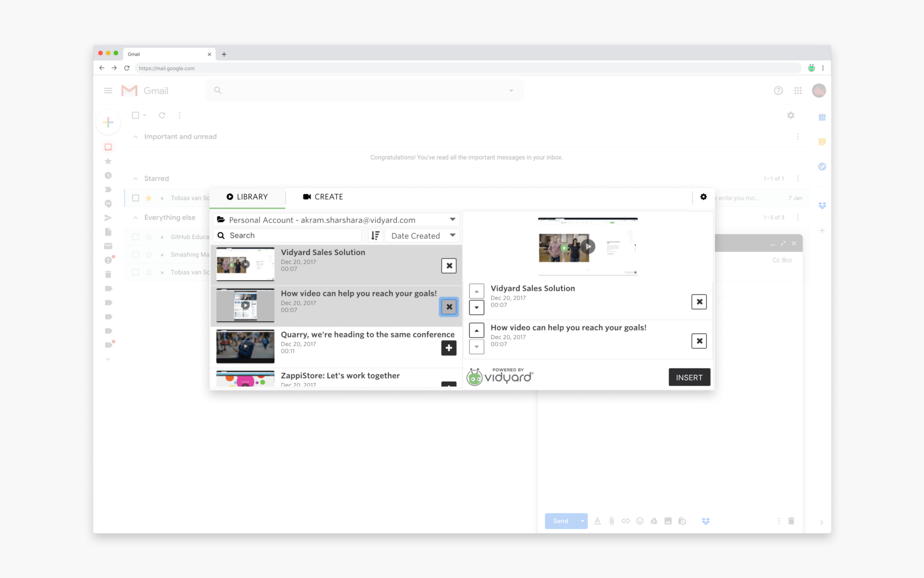
Task: Switch to the CREATE tab
Action: [x=323, y=197]
